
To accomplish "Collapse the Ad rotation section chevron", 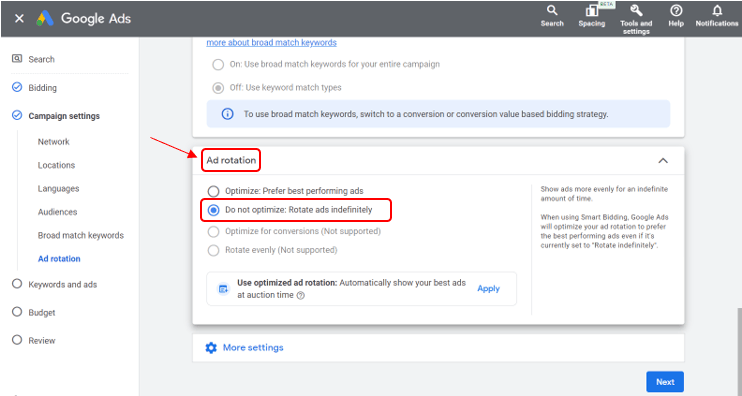I will [663, 160].
